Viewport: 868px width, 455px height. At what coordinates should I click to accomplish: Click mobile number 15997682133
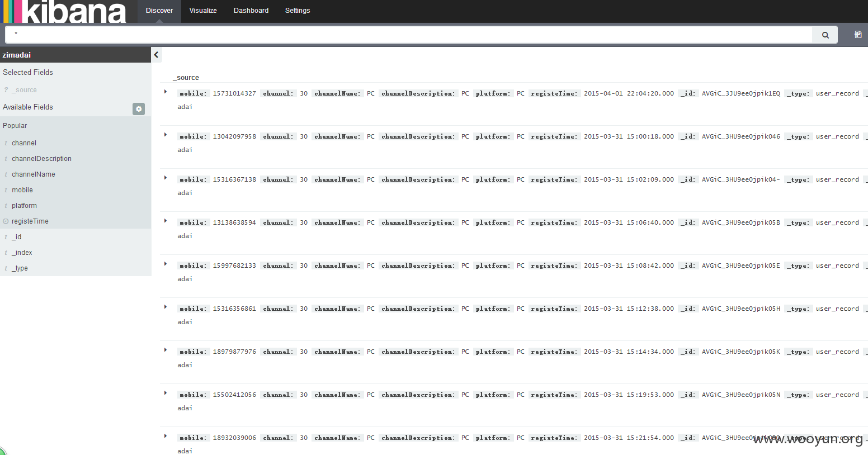click(x=234, y=266)
